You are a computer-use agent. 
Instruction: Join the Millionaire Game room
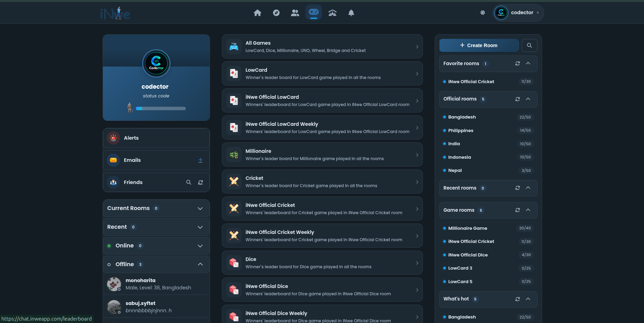[x=488, y=228]
